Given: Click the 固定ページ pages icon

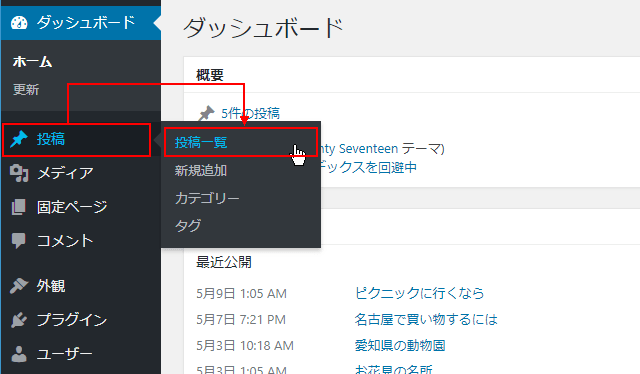Looking at the screenshot, I should (x=18, y=207).
